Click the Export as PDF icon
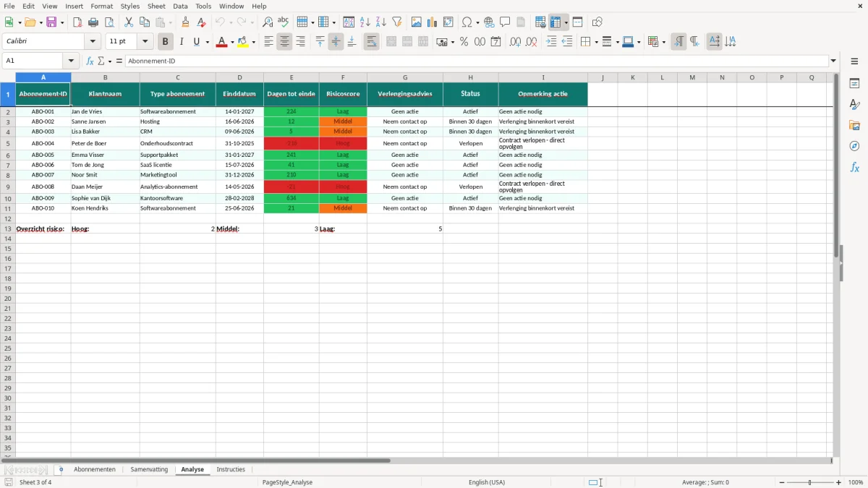Image resolution: width=868 pixels, height=488 pixels. [77, 22]
